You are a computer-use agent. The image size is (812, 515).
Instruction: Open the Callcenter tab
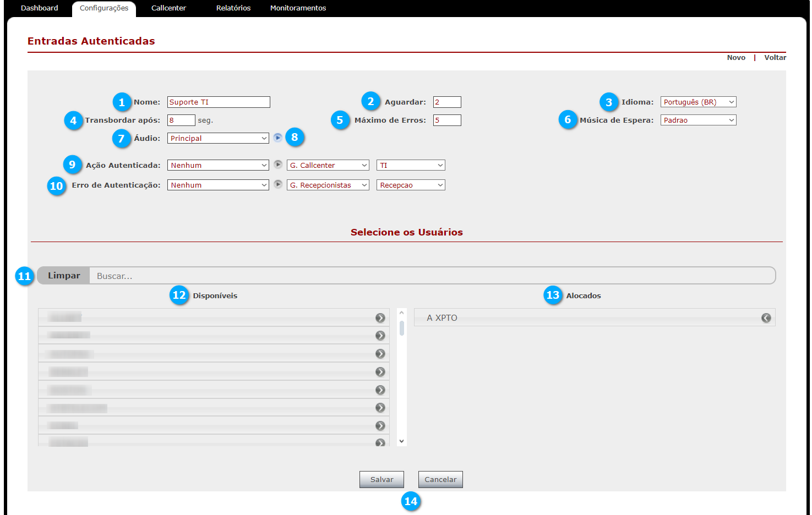[168, 8]
